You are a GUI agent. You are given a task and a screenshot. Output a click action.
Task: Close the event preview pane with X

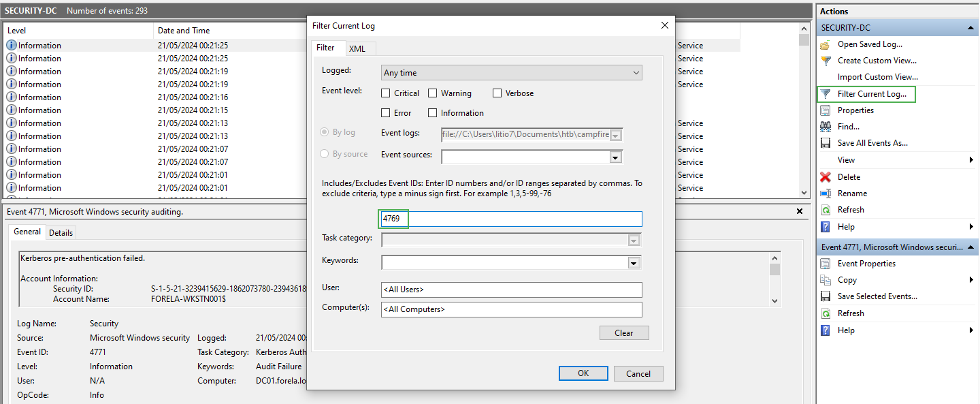[x=800, y=212]
